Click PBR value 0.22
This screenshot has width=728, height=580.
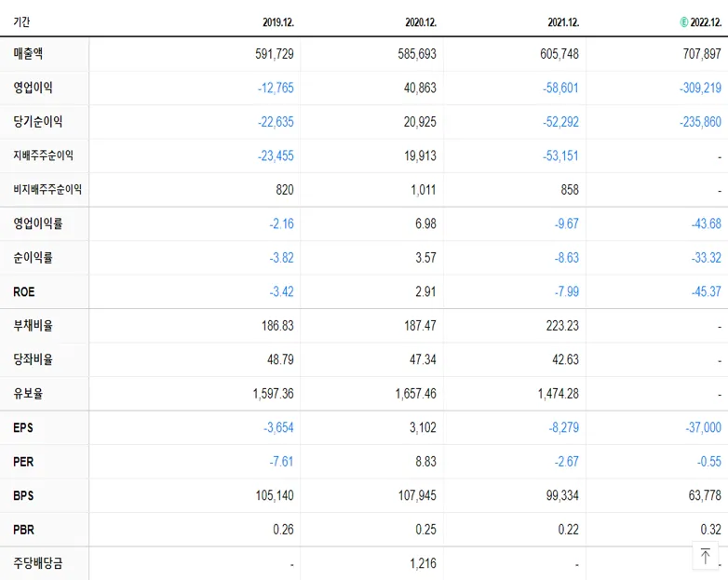point(568,530)
